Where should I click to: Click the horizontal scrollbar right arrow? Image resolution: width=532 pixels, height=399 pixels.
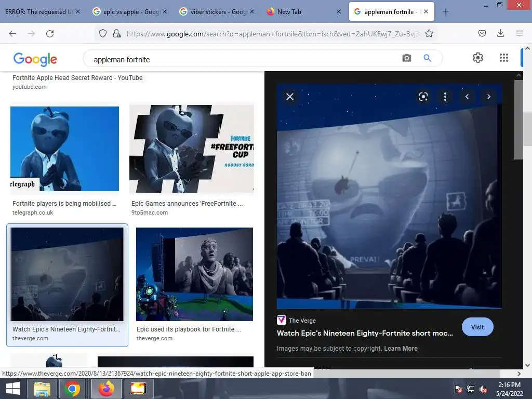tap(519, 374)
